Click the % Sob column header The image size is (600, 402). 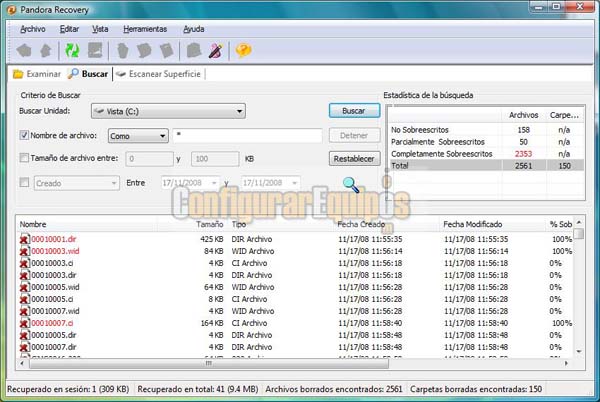coord(561,225)
